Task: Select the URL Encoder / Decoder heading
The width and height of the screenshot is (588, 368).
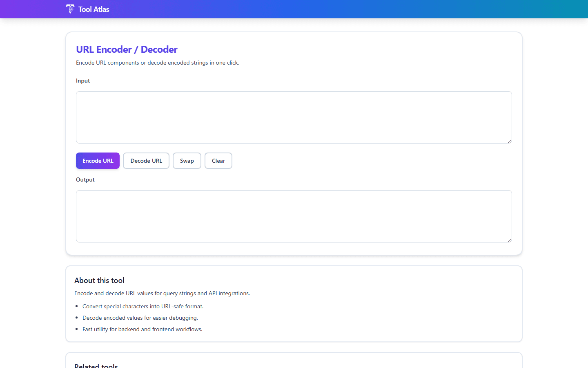Action: point(127,49)
